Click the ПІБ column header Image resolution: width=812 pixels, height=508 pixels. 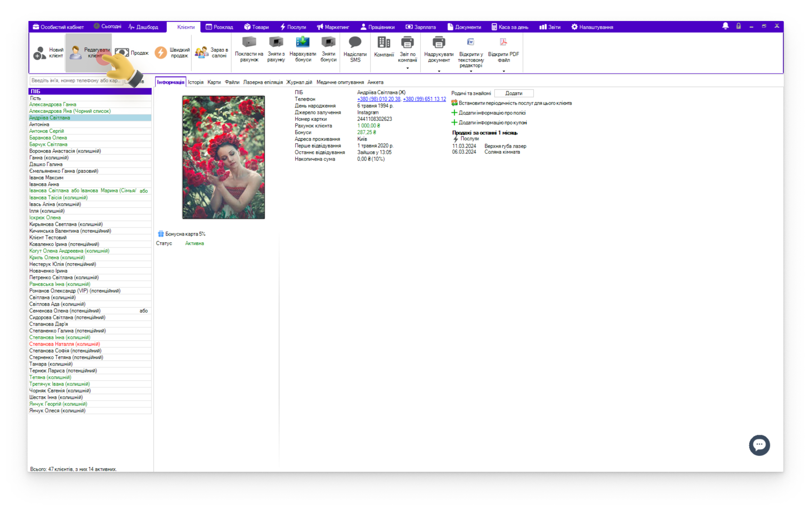[90, 91]
